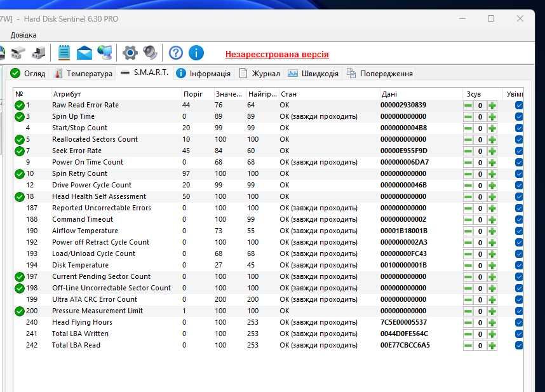The image size is (545, 392).
Task: Click the disk drive icon left of notepad
Action: tap(38, 53)
